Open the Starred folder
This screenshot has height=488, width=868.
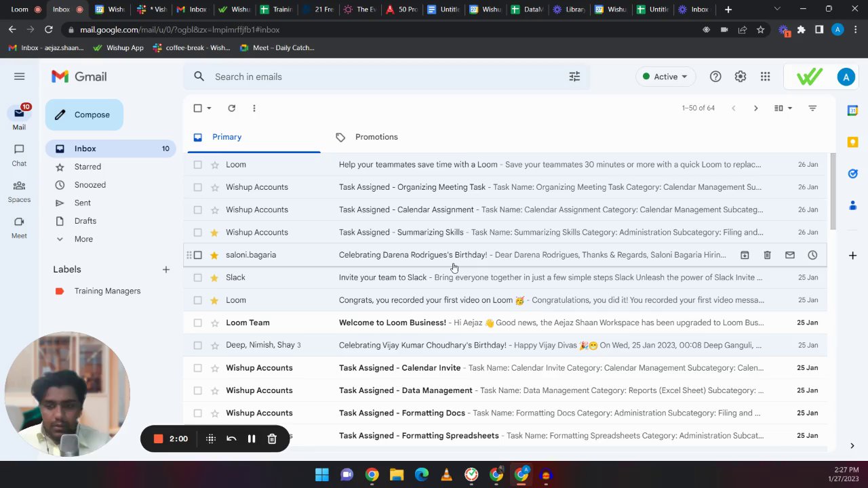(x=87, y=167)
